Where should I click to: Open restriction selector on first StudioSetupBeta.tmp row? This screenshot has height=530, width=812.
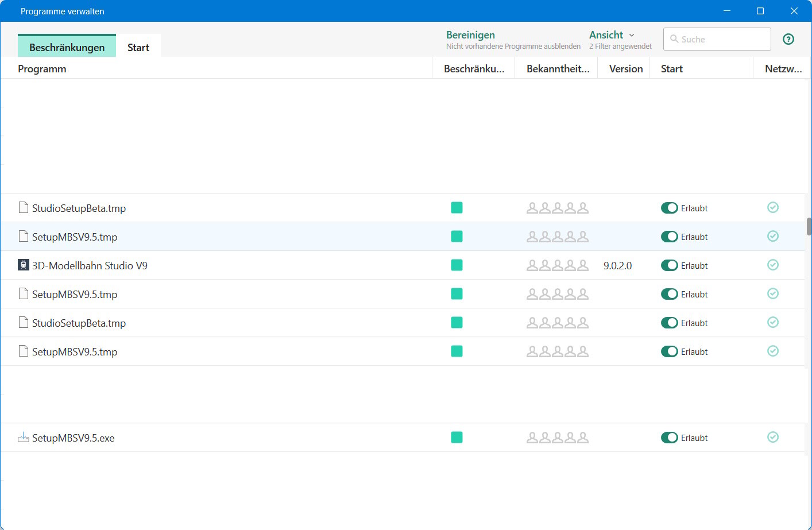pos(457,208)
